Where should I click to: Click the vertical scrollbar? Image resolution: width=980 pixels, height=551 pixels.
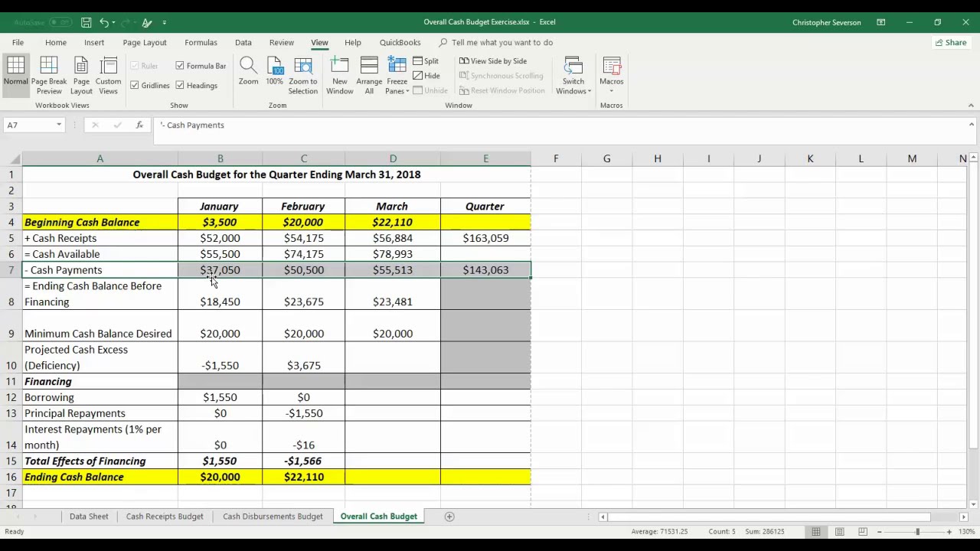pos(973,306)
